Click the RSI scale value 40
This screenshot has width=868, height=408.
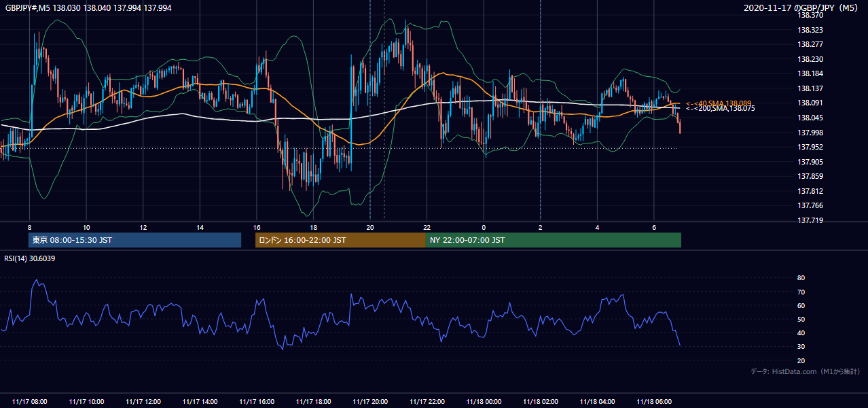coord(801,333)
